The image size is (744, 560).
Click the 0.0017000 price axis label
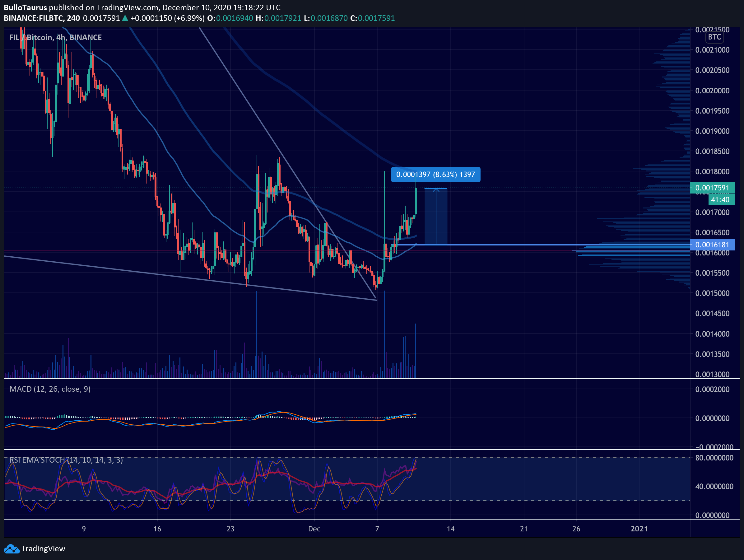(712, 212)
